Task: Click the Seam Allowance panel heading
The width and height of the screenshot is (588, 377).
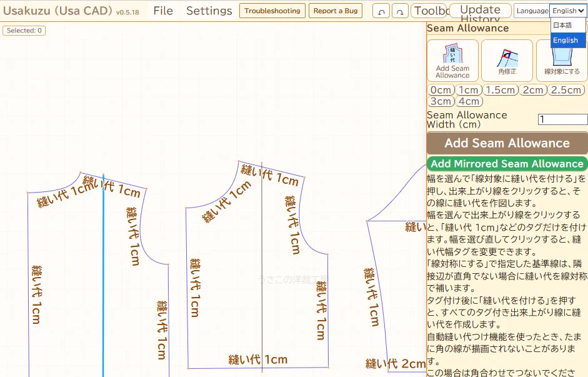Action: (467, 28)
